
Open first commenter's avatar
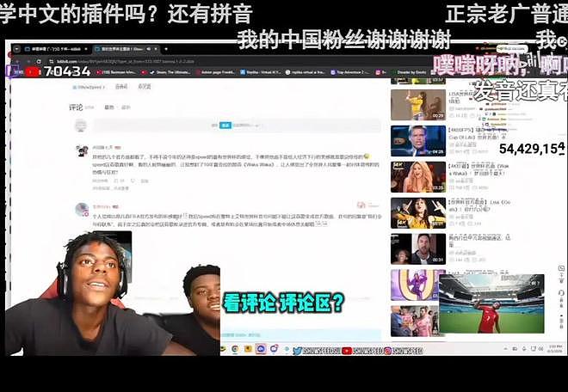click(x=81, y=150)
